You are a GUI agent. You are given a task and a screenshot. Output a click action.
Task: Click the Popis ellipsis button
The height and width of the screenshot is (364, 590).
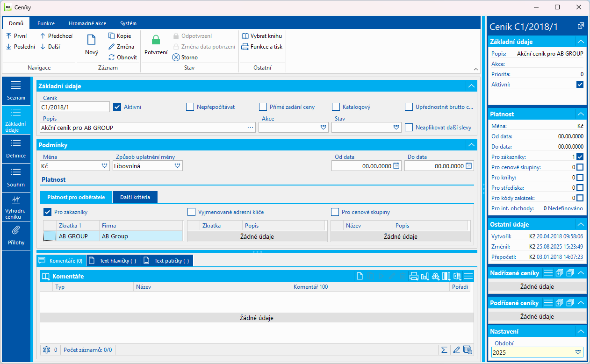coord(251,127)
